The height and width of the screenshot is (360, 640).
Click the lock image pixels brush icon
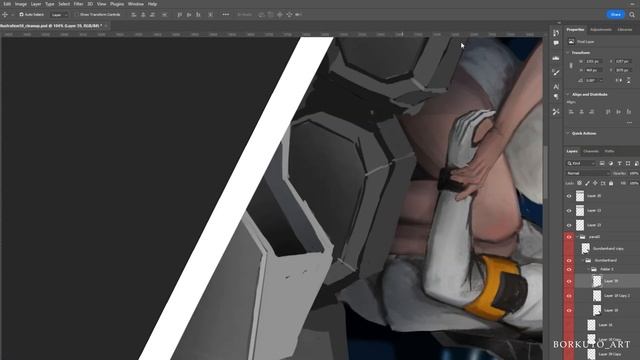[587, 183]
